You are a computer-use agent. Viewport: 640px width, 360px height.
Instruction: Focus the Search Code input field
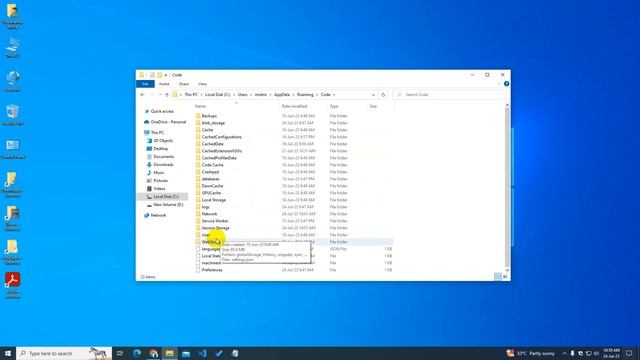coord(449,95)
